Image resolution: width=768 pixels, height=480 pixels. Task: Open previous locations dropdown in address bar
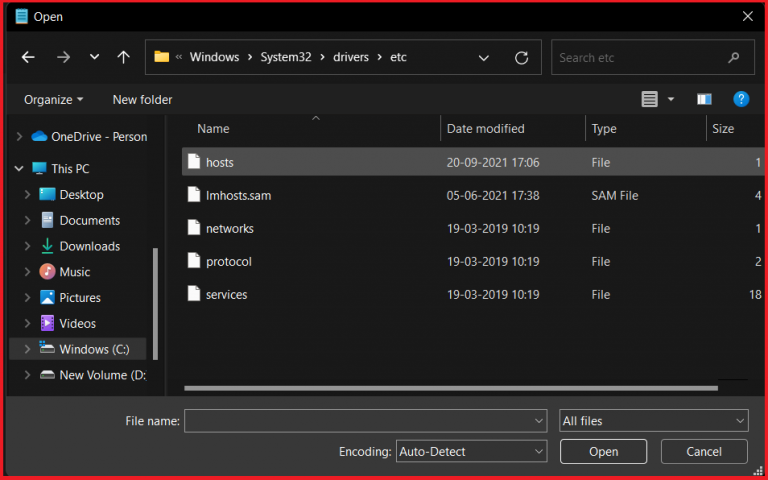tap(483, 58)
